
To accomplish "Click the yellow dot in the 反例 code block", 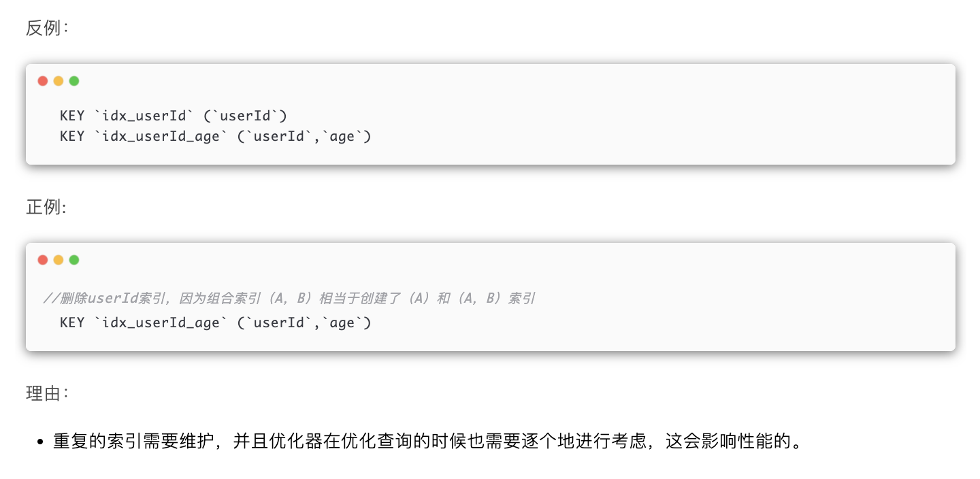I will (x=59, y=81).
